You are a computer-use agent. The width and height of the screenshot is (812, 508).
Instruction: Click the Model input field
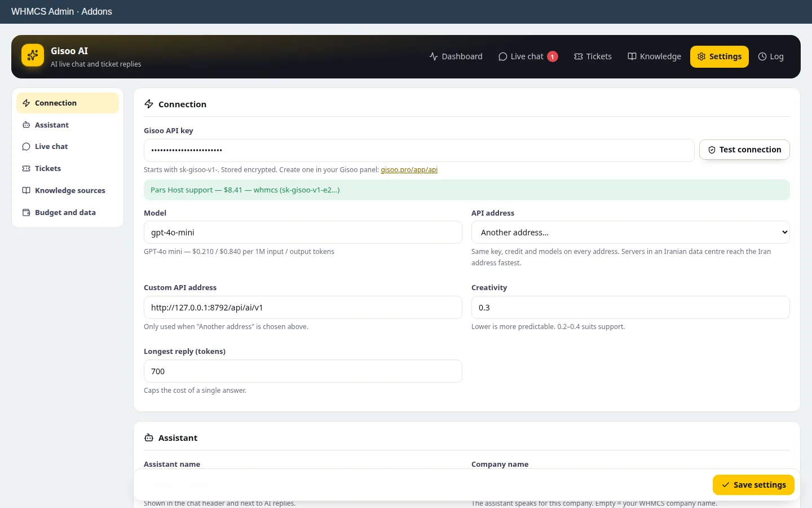[x=303, y=233]
